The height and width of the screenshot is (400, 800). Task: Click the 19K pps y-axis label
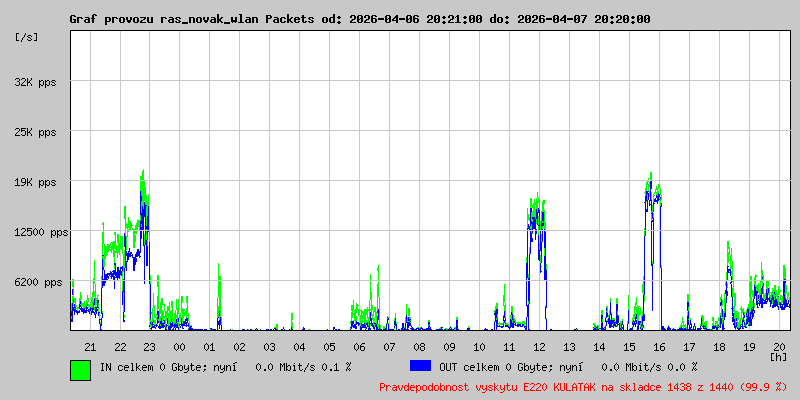pos(35,183)
